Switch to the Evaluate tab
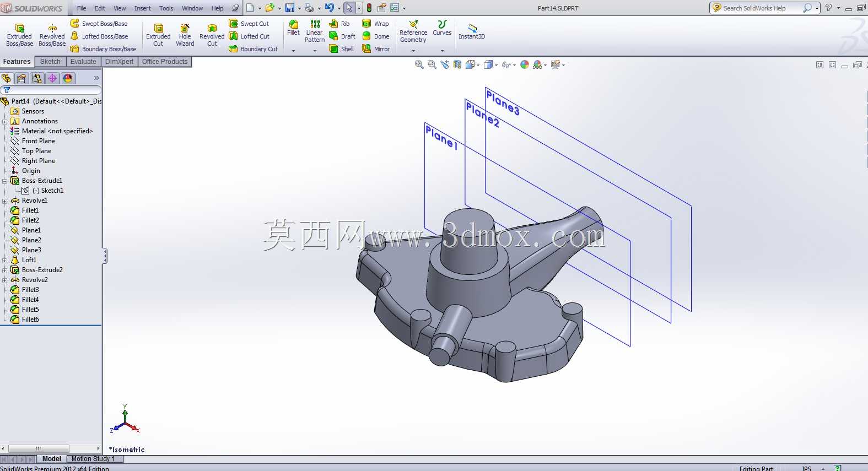The image size is (868, 471). point(83,62)
